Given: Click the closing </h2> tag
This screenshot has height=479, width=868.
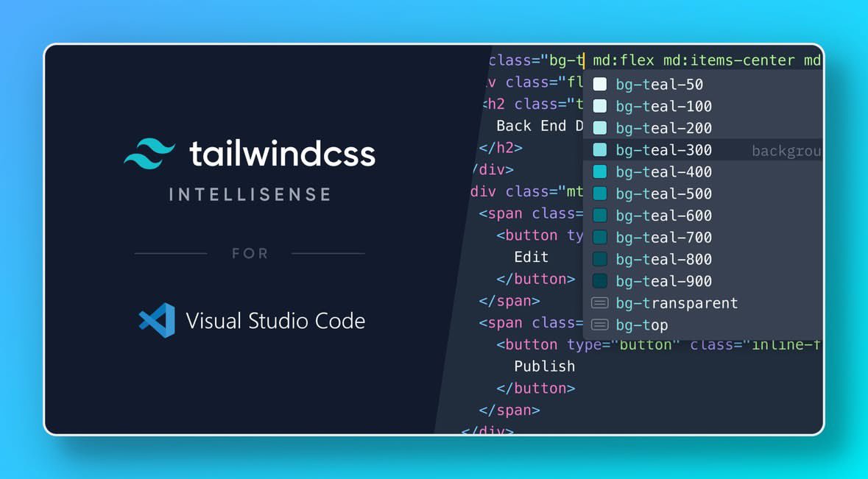Looking at the screenshot, I should [501, 148].
